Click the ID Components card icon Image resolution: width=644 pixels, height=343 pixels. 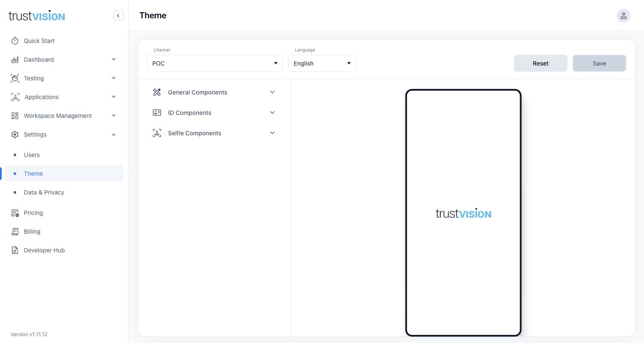157,113
